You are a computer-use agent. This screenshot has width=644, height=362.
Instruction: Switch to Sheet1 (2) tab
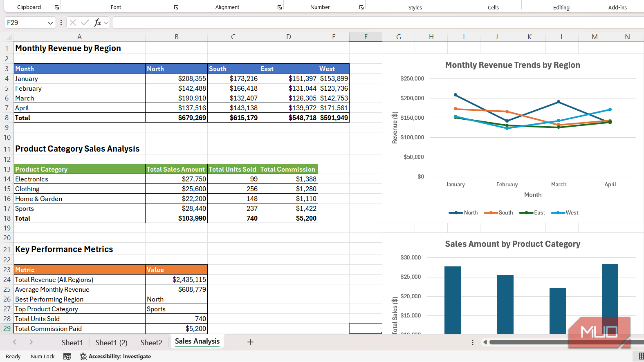111,342
